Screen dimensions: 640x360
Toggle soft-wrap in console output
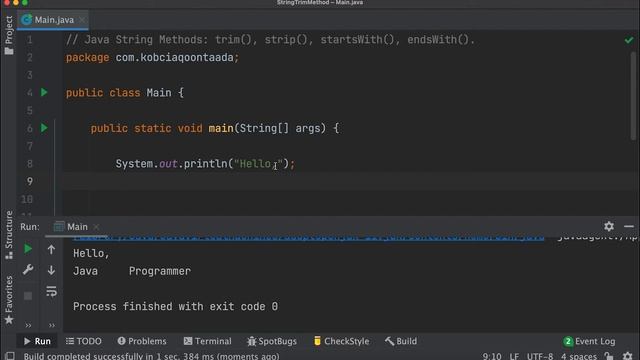point(51,291)
